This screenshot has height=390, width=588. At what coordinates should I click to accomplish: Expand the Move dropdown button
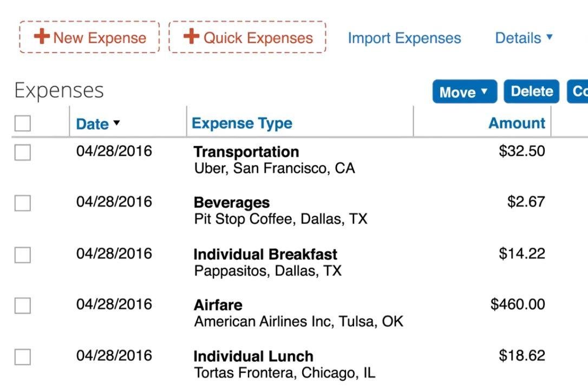pyautogui.click(x=464, y=92)
